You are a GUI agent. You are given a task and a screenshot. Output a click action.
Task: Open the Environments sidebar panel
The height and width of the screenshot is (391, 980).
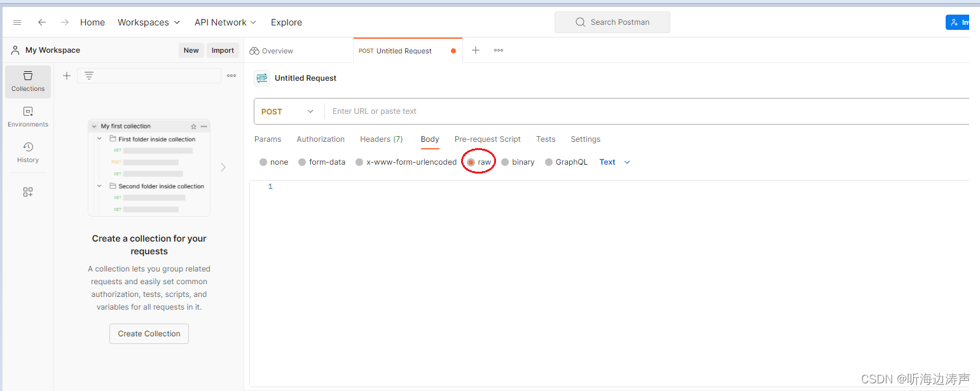tap(27, 117)
